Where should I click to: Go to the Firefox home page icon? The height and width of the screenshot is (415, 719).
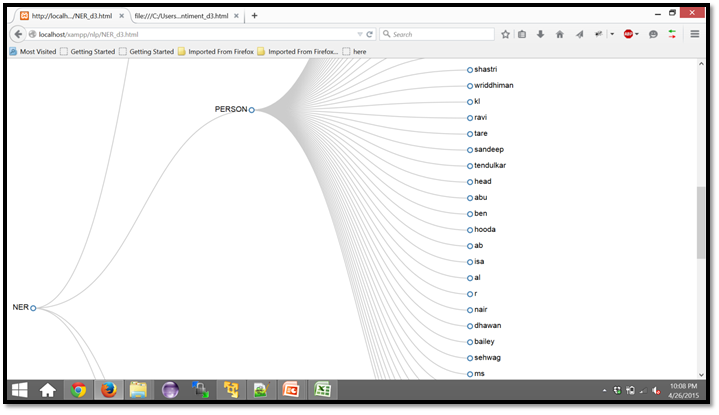coord(559,34)
